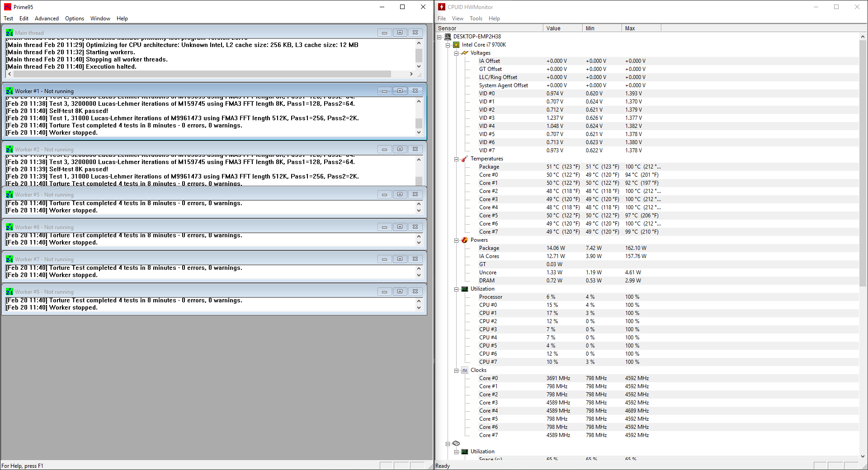Click the Voltages lightning icon
Image resolution: width=868 pixels, height=470 pixels.
coord(464,53)
